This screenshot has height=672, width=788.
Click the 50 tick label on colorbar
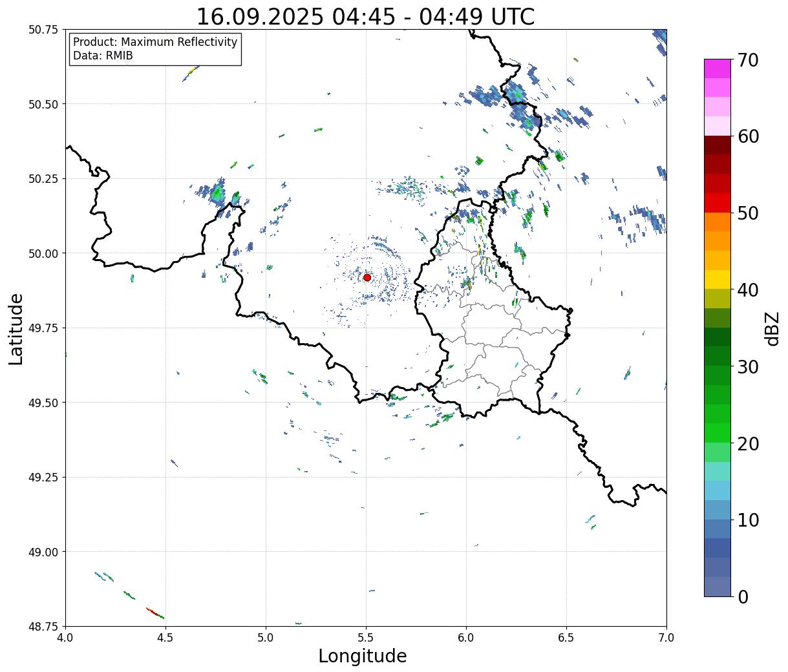point(747,213)
